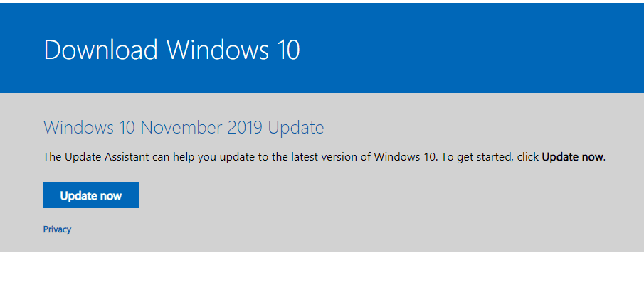This screenshot has width=644, height=287.
Task: Click the blue Update now button
Action: pos(91,195)
